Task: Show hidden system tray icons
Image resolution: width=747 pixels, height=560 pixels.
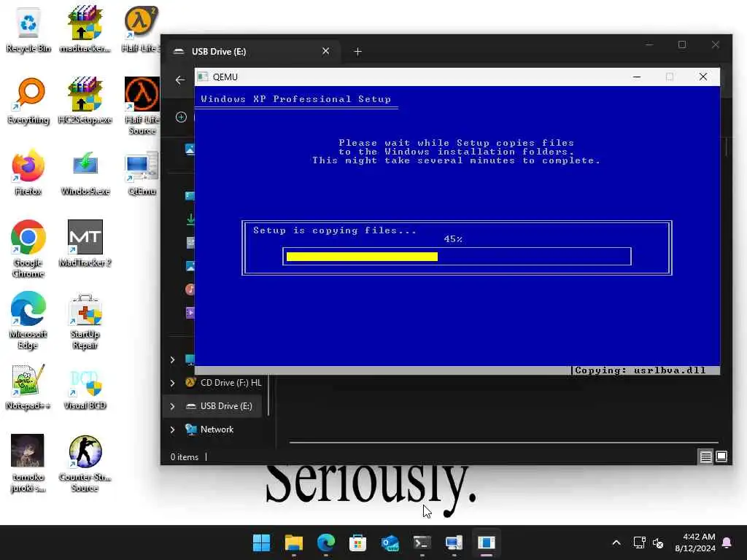Action: (x=616, y=542)
